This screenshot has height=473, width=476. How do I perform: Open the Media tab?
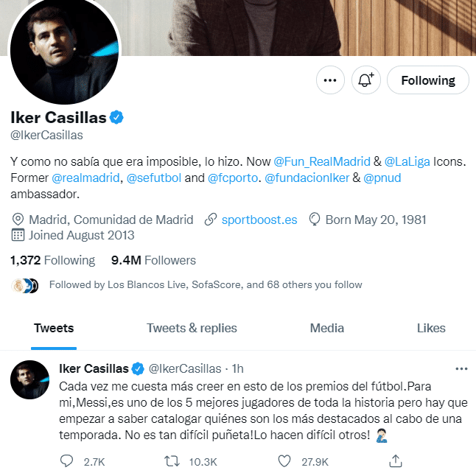pos(326,328)
